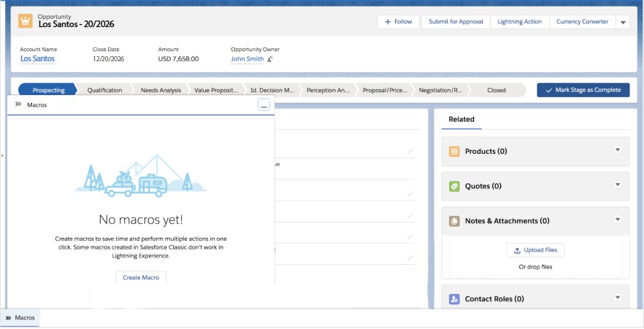644x329 pixels.
Task: Click Submit for Approval
Action: 456,22
